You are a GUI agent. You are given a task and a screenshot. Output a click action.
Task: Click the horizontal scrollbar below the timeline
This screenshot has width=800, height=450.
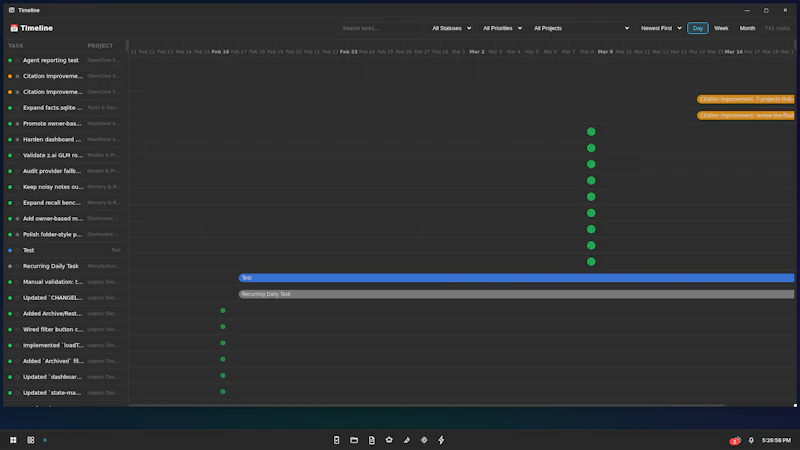click(x=427, y=405)
